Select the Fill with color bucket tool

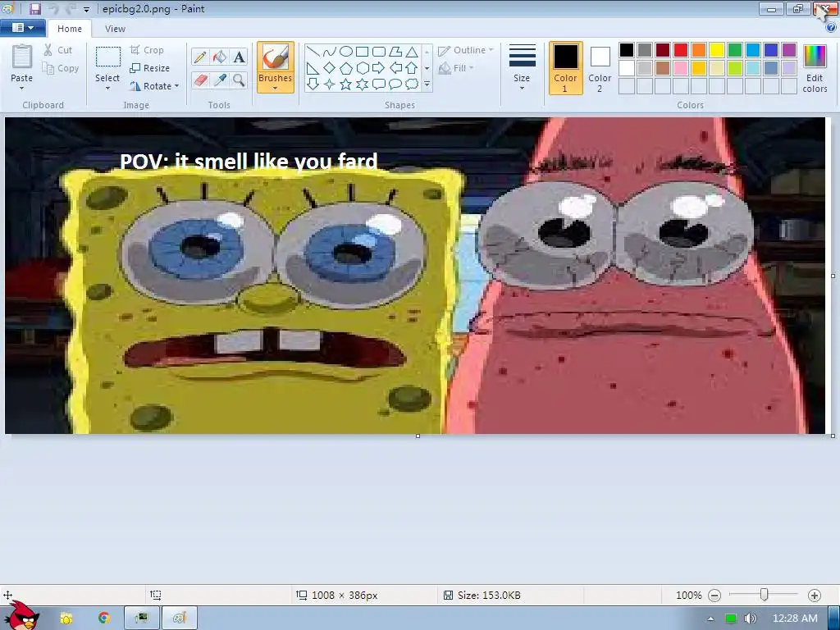coord(220,57)
